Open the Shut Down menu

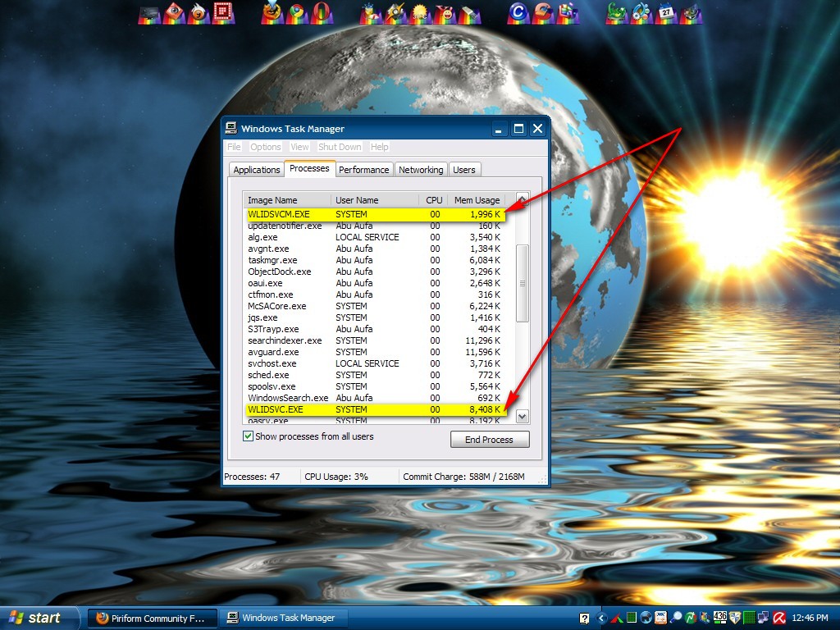(340, 147)
